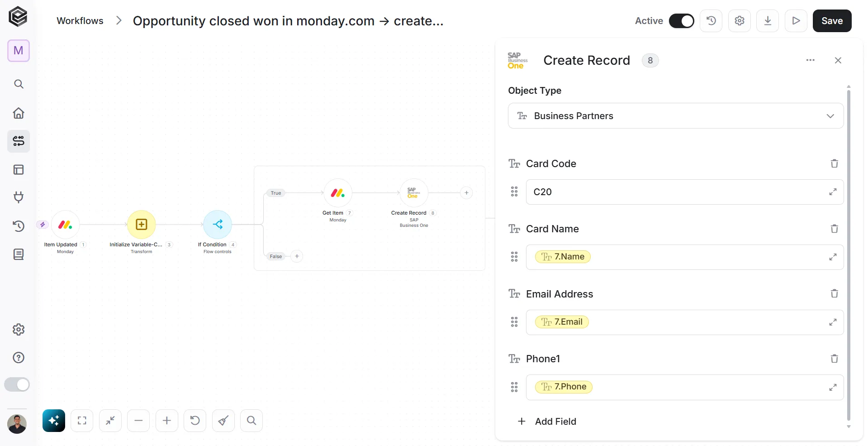
Task: Select the Get Item Monday node
Action: (338, 193)
